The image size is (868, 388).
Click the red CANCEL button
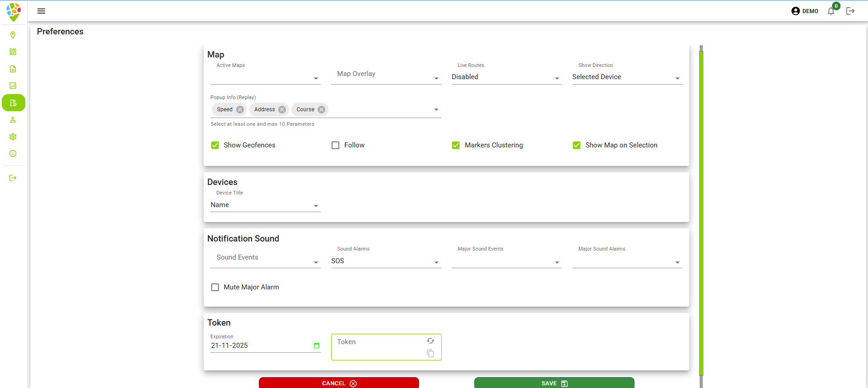[339, 383]
